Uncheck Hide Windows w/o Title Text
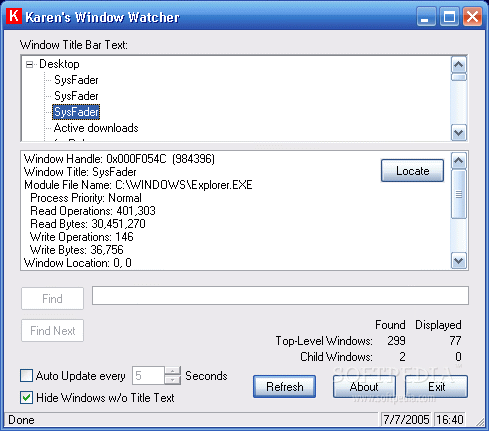Screen dimensions: 489x431 (26, 398)
